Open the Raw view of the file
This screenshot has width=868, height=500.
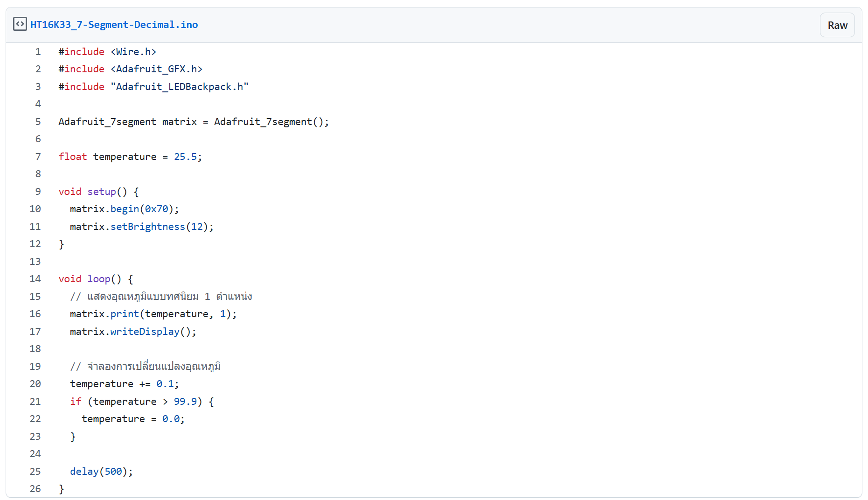pos(837,25)
